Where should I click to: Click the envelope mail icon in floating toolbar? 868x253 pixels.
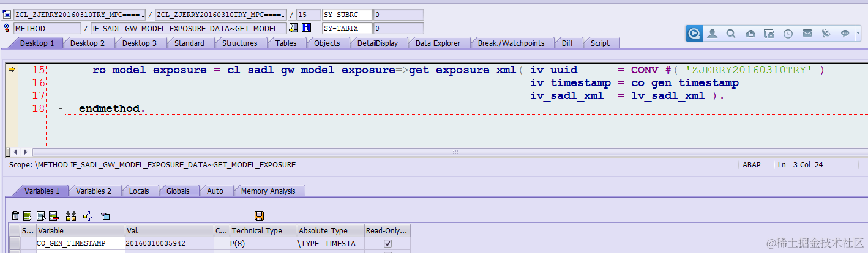[x=807, y=34]
